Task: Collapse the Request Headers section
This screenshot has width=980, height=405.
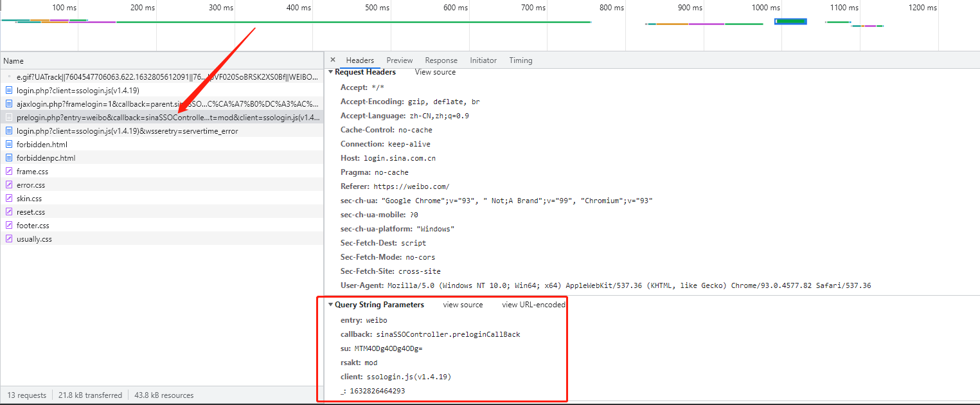Action: 330,72
